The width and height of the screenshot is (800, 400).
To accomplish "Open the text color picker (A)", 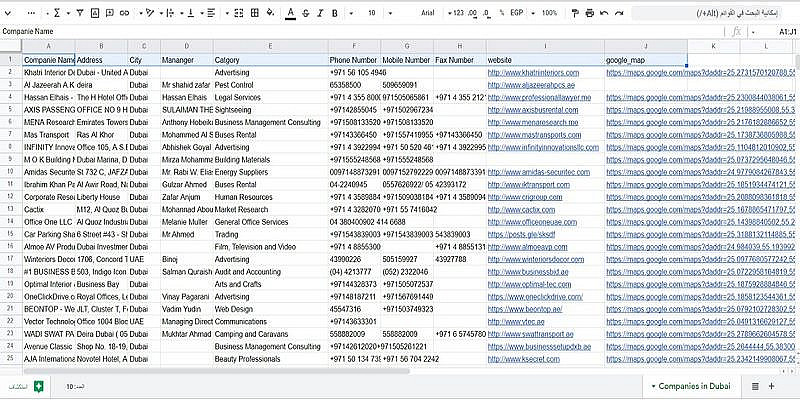I will pyautogui.click(x=290, y=13).
